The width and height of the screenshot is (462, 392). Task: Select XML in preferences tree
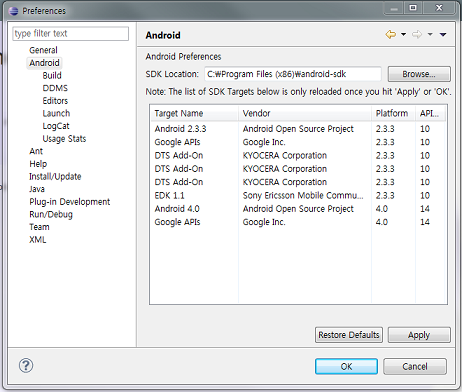37,240
